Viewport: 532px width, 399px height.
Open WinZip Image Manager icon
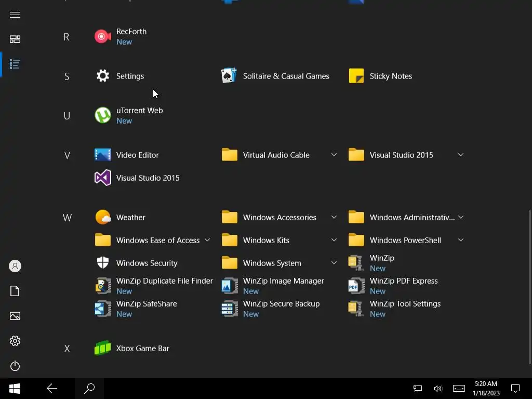tap(229, 286)
